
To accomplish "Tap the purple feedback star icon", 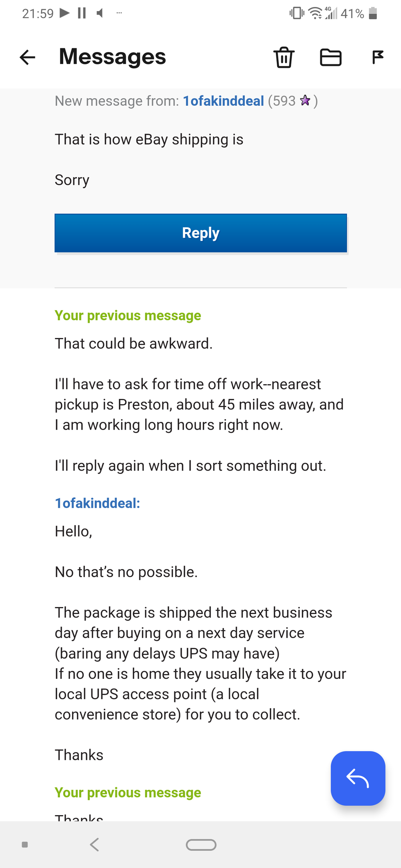I will coord(305,100).
